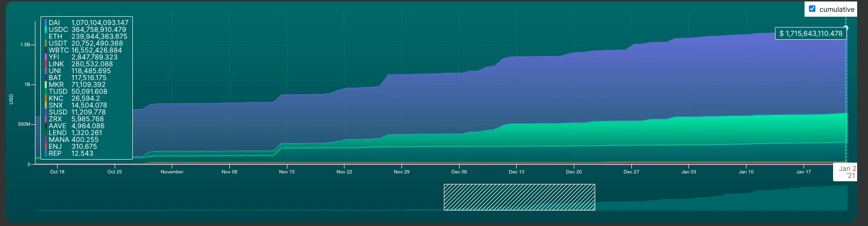This screenshot has height=226, width=868.
Task: Uncheck the cumulative checkbox
Action: pos(812,9)
